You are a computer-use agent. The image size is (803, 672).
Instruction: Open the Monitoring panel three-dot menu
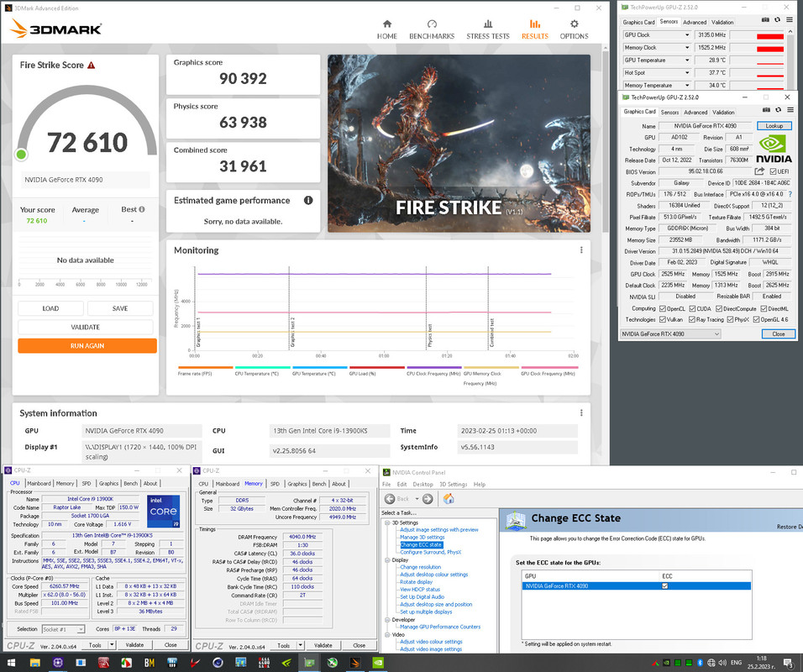click(x=581, y=250)
